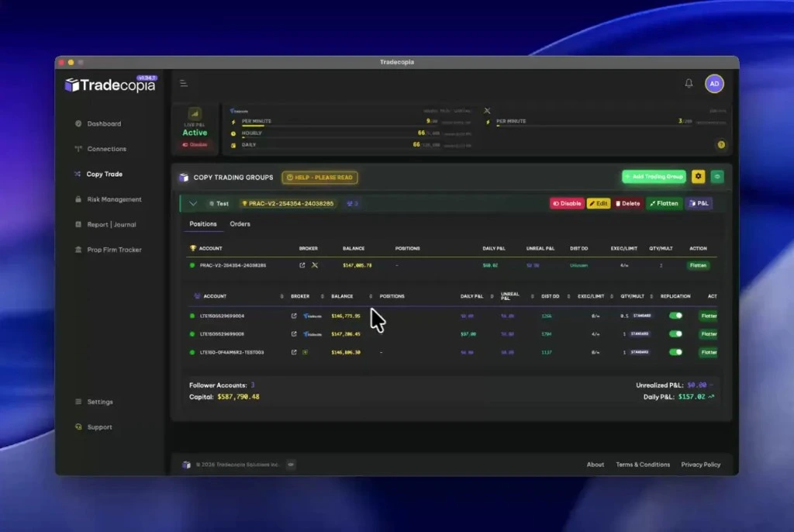Disable the Test trading group
Viewport: 794px width, 532px height.
(567, 203)
